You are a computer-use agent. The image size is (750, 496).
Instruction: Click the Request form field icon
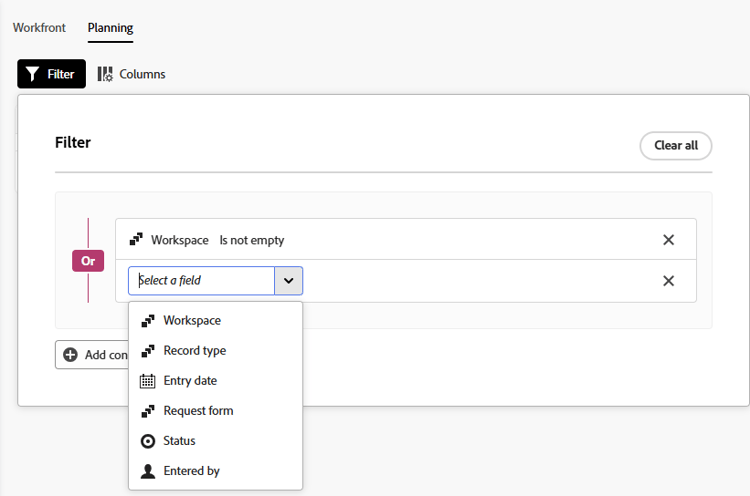pyautogui.click(x=148, y=411)
